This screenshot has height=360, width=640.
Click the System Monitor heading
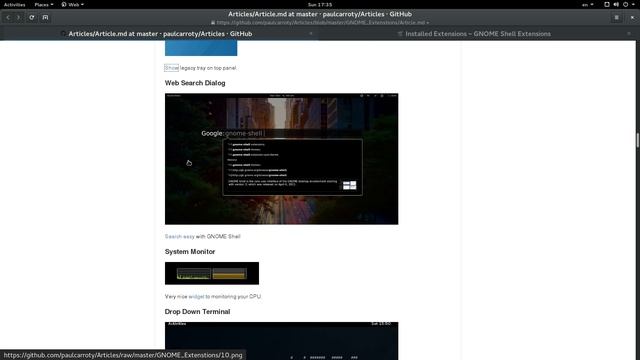coord(190,251)
